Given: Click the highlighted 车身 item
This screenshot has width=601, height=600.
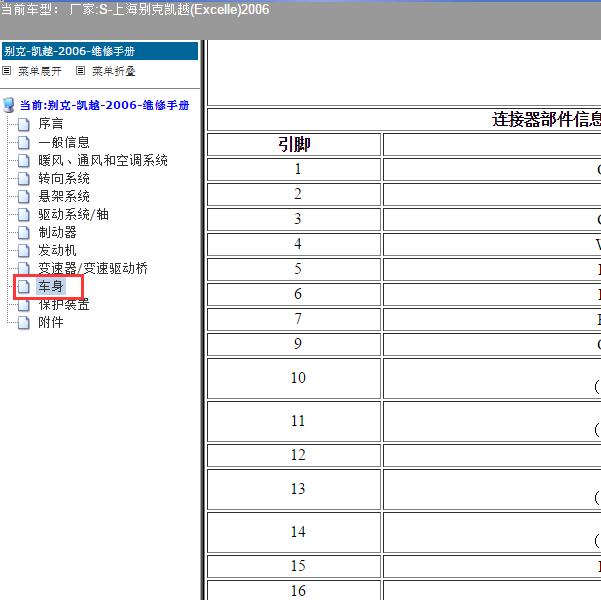Looking at the screenshot, I should tap(51, 286).
